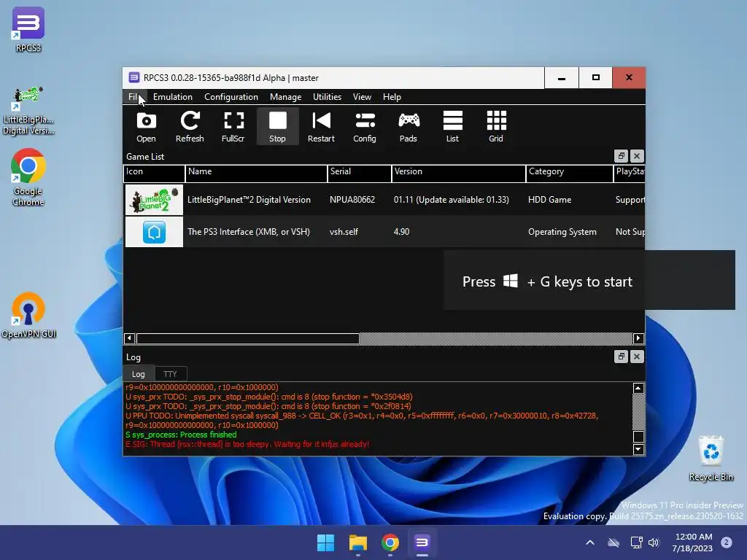Sort by the Name column header

(x=256, y=174)
